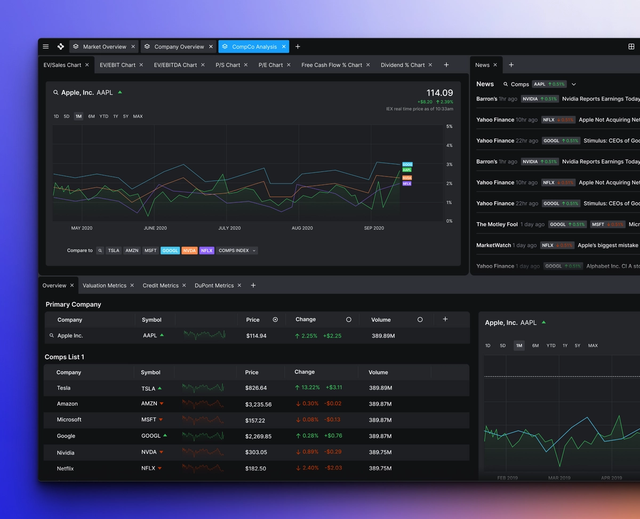Click the Nvidia sparkline thumbnail
The height and width of the screenshot is (519, 640).
point(203,452)
